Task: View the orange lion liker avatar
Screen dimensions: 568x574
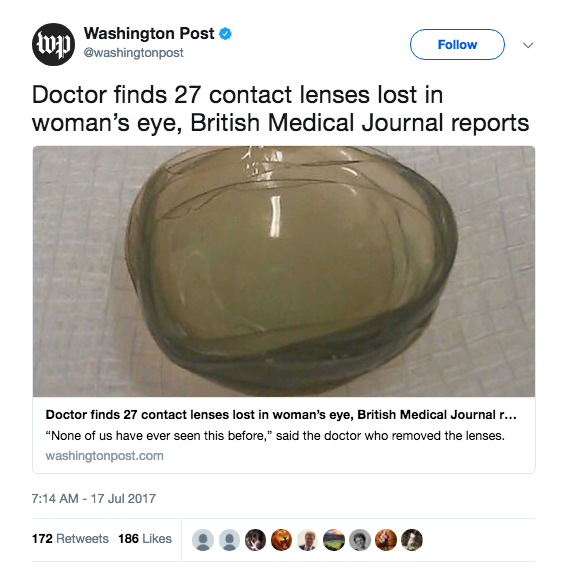Action: [x=281, y=540]
